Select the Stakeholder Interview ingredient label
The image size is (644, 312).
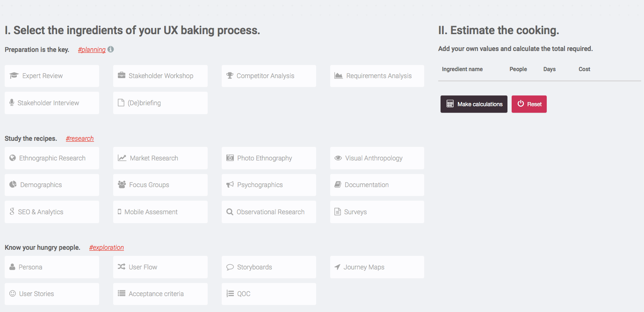point(49,103)
